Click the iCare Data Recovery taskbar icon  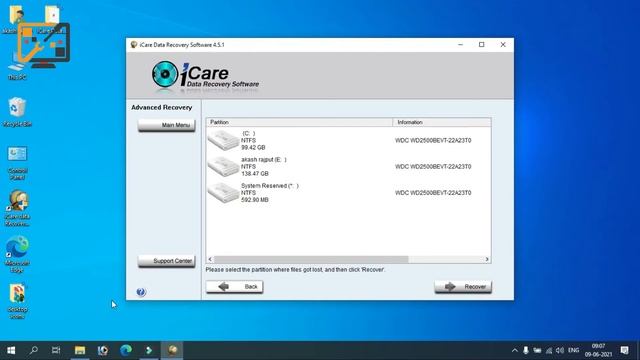[172, 350]
